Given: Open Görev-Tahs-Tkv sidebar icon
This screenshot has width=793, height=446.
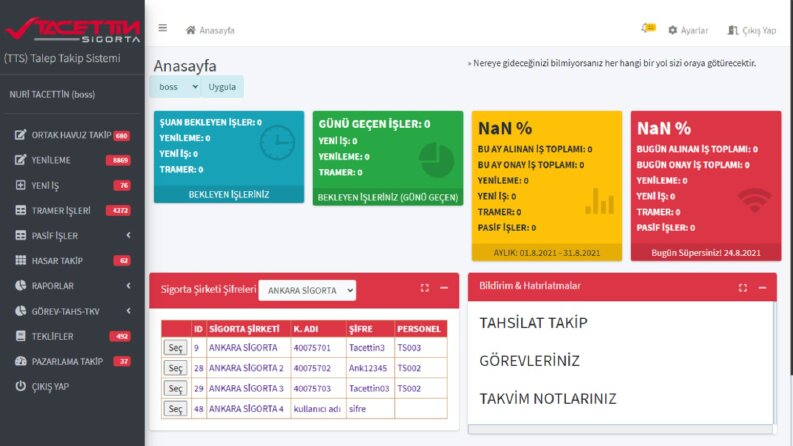Looking at the screenshot, I should (20, 311).
